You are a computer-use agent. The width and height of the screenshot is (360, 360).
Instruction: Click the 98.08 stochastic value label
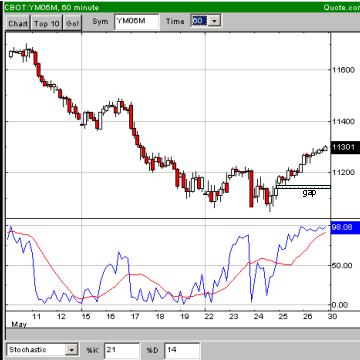tap(345, 227)
